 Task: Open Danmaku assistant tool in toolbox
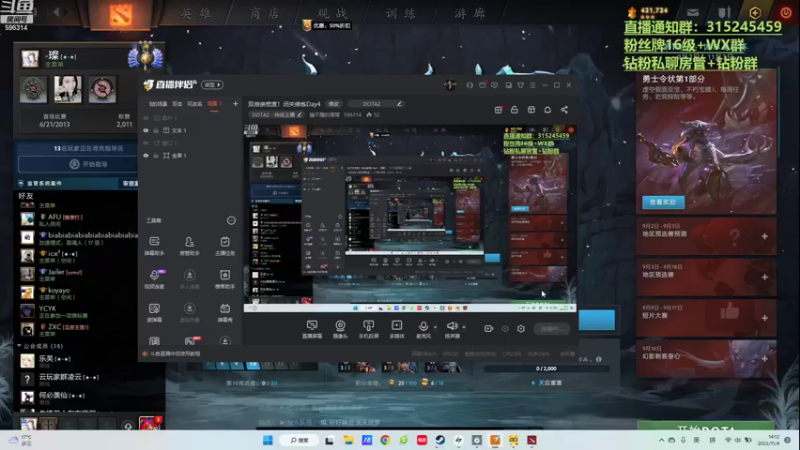point(154,245)
